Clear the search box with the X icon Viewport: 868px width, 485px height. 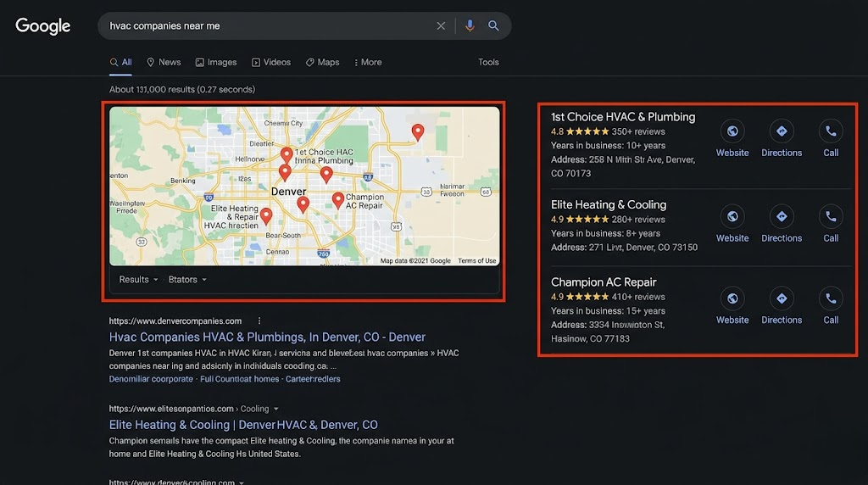point(441,26)
